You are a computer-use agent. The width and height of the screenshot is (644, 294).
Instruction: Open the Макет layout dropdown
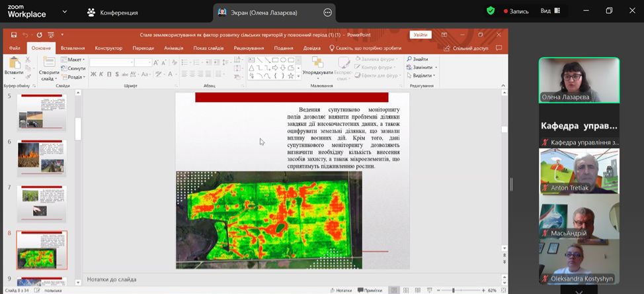pos(73,60)
